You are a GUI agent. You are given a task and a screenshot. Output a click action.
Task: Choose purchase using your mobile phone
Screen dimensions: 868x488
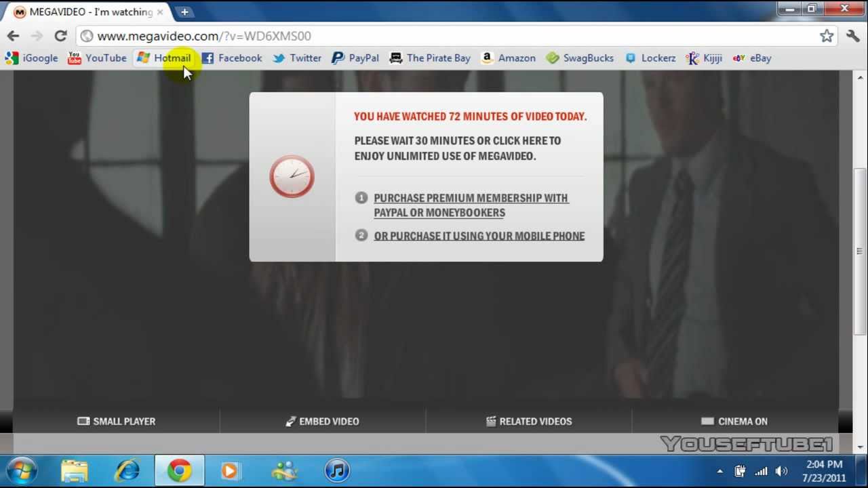pyautogui.click(x=479, y=236)
